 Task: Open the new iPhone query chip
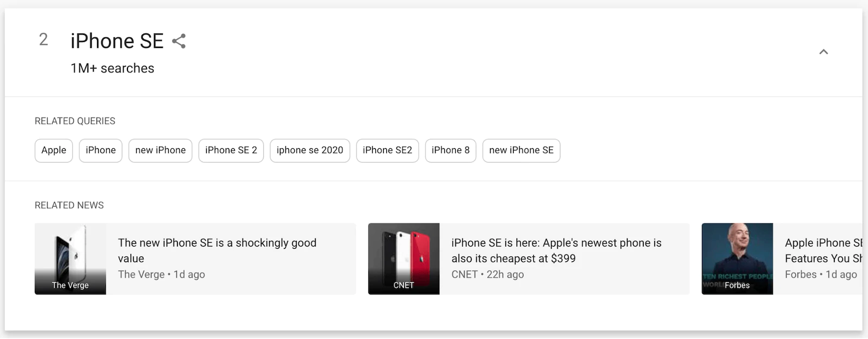click(160, 150)
